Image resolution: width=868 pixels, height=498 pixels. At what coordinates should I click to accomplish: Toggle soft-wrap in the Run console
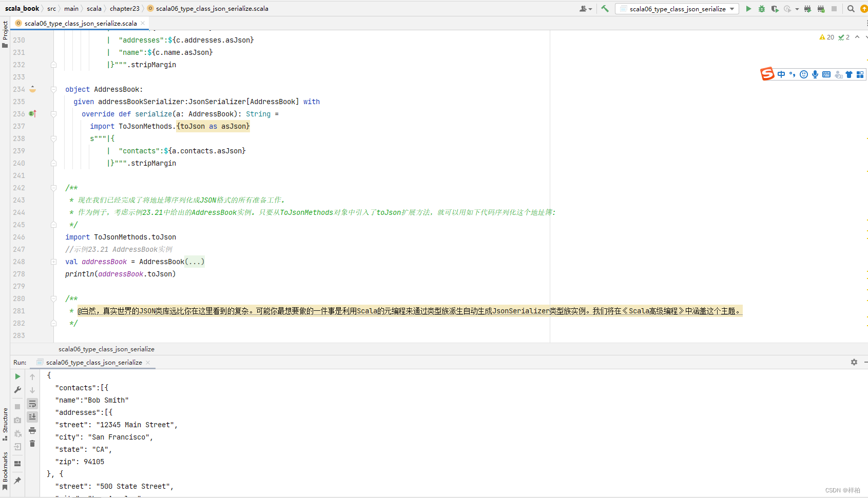click(32, 404)
